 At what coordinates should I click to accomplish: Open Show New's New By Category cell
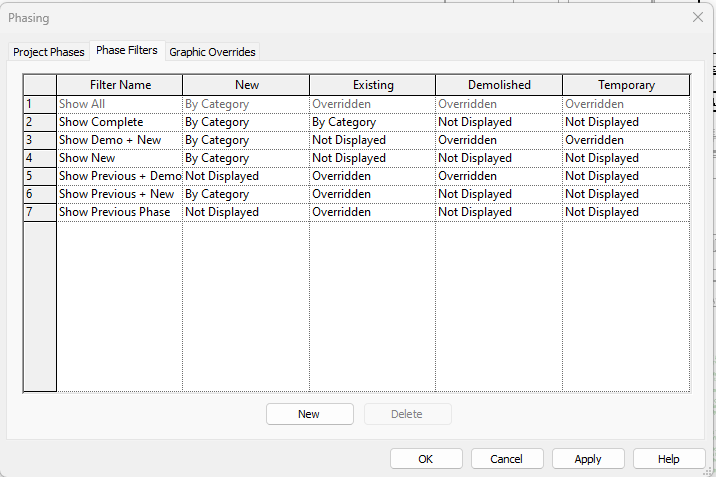(246, 158)
